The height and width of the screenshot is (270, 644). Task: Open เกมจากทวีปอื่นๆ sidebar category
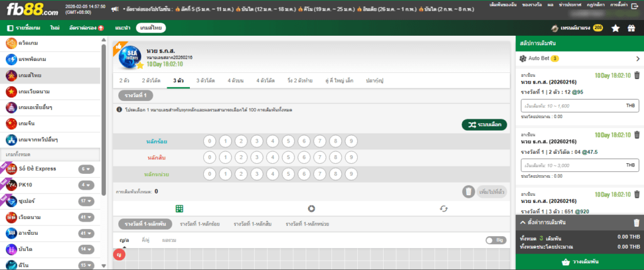[50, 140]
